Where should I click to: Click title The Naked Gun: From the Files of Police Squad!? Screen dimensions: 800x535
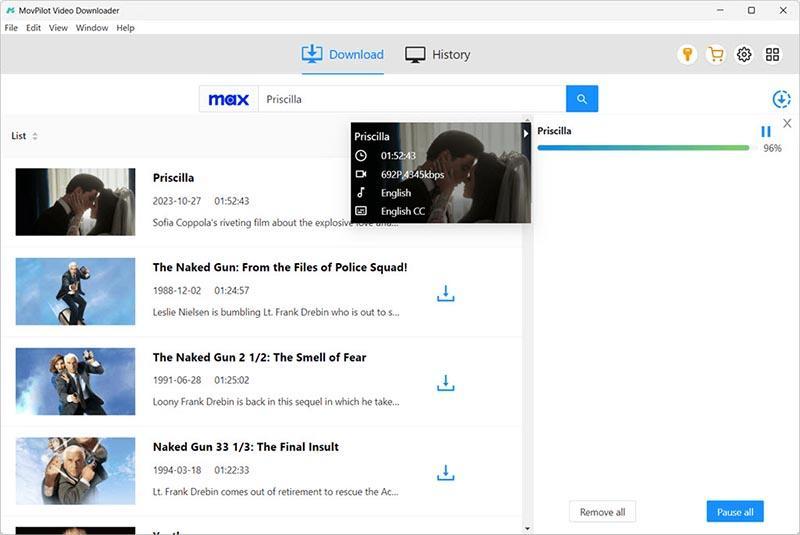pyautogui.click(x=280, y=267)
